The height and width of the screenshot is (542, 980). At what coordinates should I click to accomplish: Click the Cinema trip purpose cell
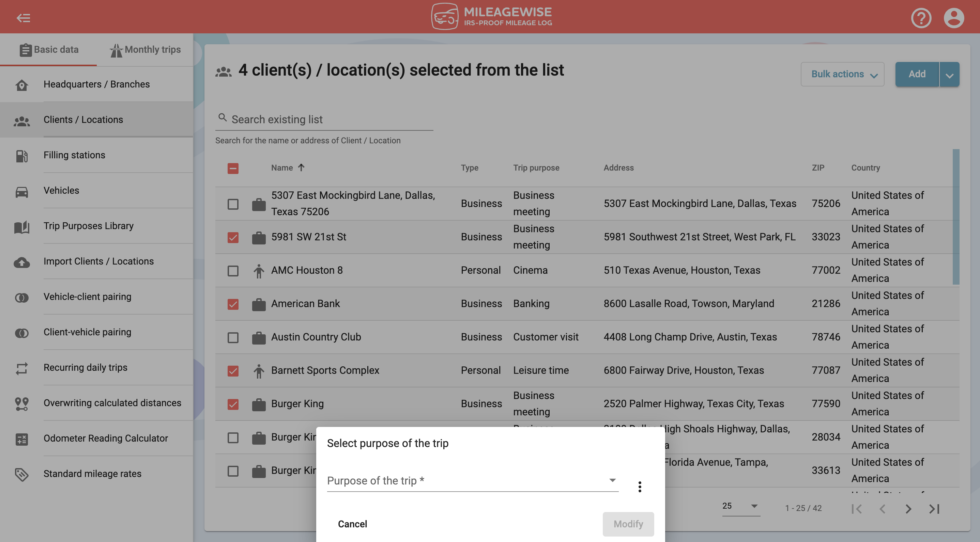pyautogui.click(x=530, y=270)
